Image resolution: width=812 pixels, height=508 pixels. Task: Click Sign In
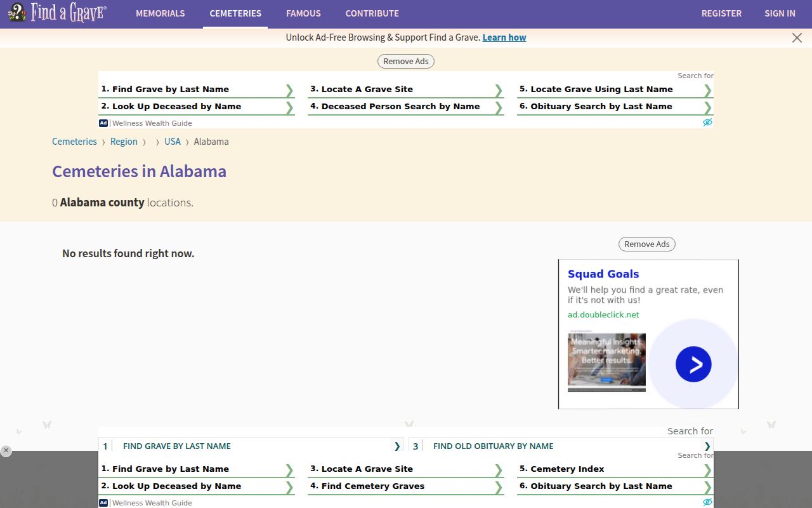(780, 13)
